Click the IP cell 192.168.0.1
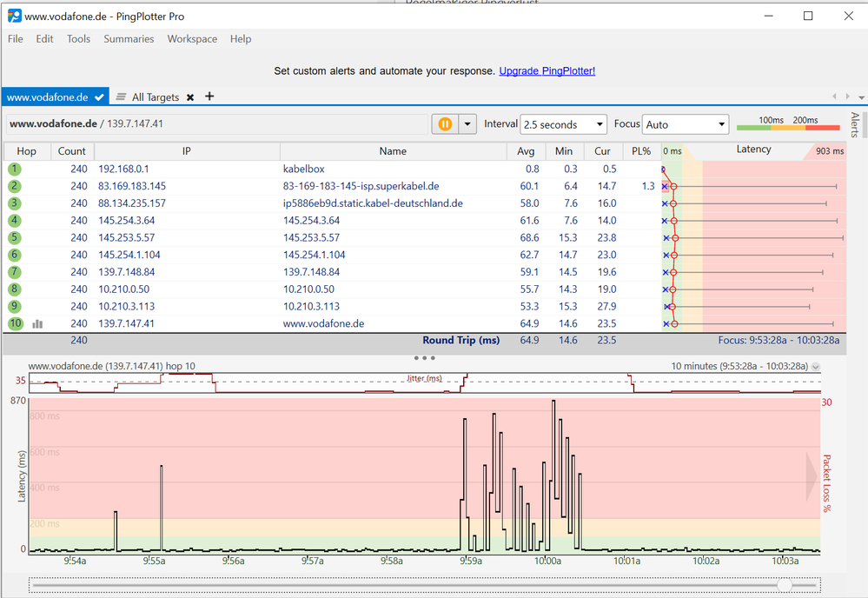The height and width of the screenshot is (598, 868). click(123, 169)
